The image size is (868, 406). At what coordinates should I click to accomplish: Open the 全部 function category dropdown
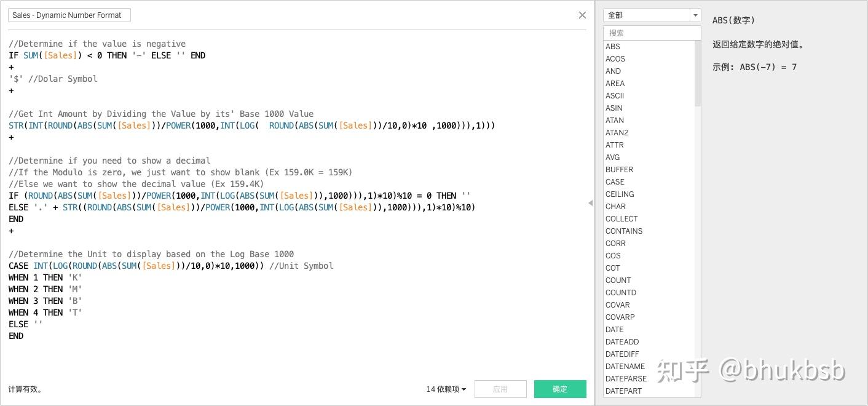coord(652,15)
